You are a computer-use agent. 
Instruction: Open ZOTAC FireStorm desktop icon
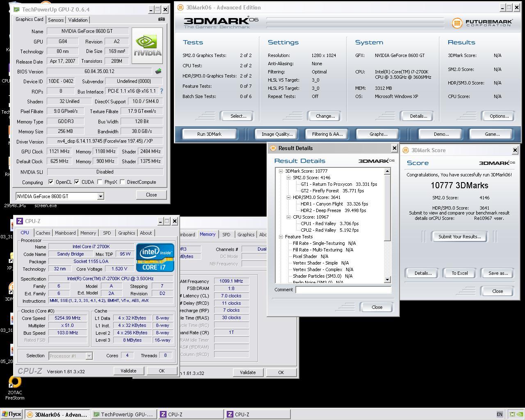(x=15, y=383)
